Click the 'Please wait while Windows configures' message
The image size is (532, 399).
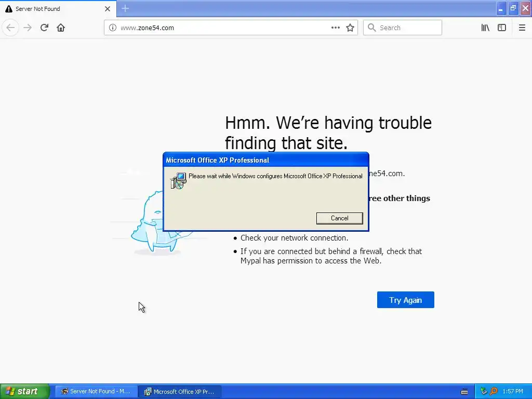[x=275, y=176]
